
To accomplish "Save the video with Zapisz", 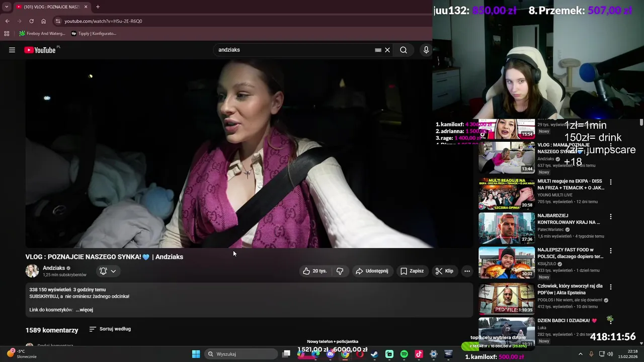I will click(x=412, y=271).
